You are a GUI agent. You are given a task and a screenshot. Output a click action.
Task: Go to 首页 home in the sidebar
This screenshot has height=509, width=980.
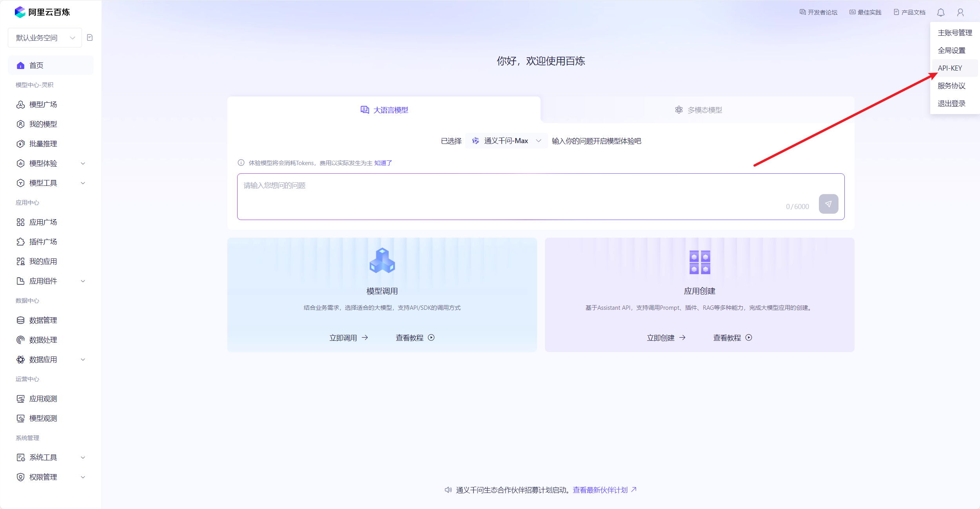[x=51, y=65]
